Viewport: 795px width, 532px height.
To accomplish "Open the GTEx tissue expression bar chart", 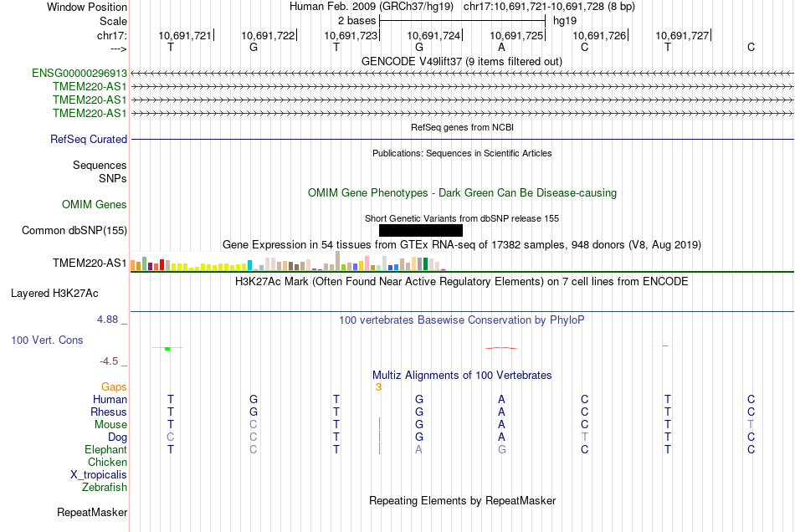I will [x=288, y=262].
